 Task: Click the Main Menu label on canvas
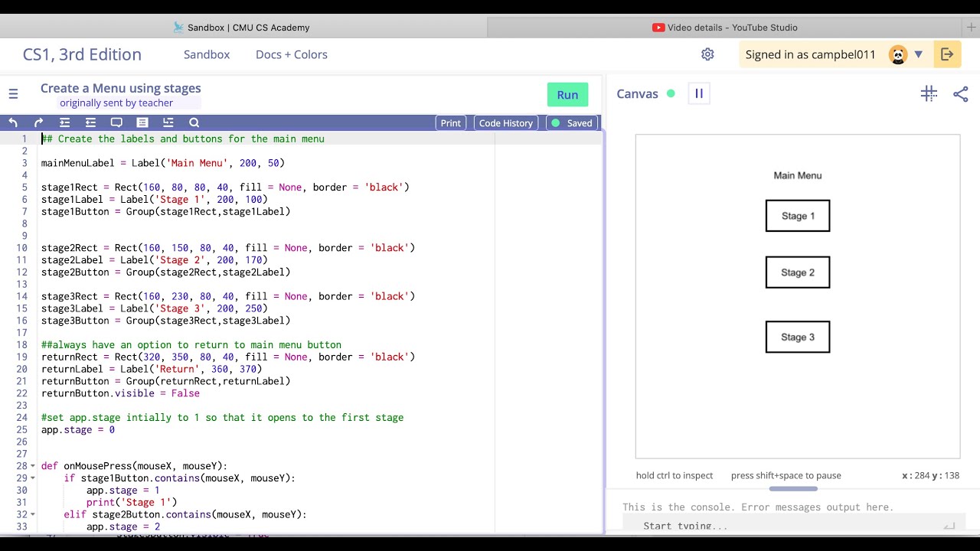click(798, 175)
